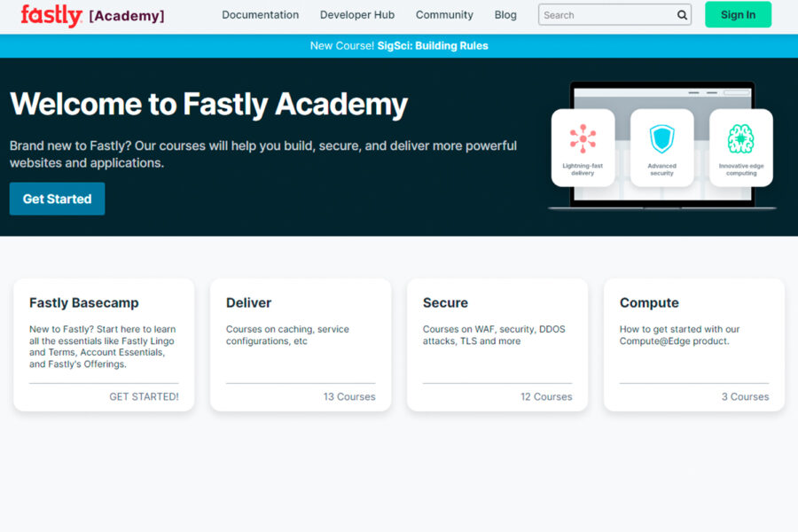Screen dimensions: 798x532
Task: Click GET STARTED! in Basecamp card
Action: coord(144,396)
